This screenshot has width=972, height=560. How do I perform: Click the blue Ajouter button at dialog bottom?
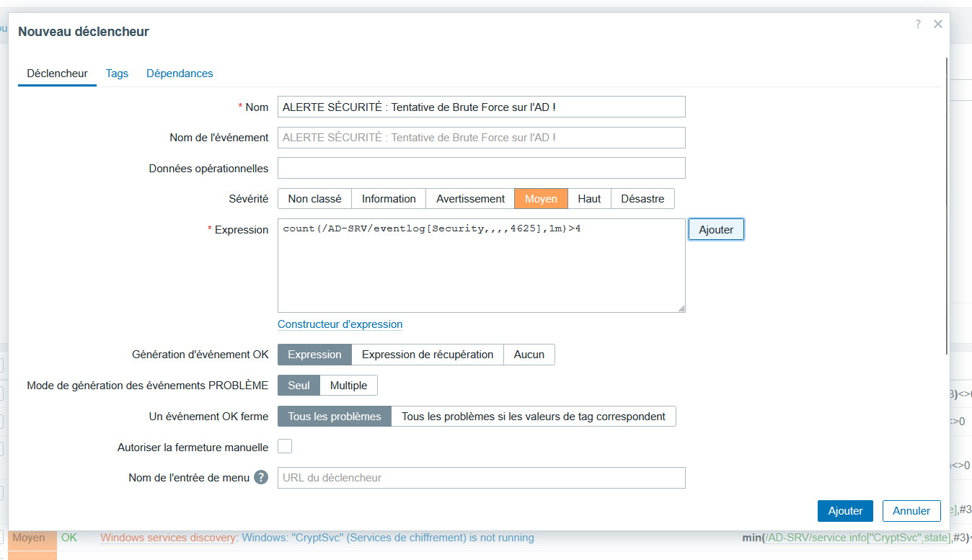pos(845,511)
